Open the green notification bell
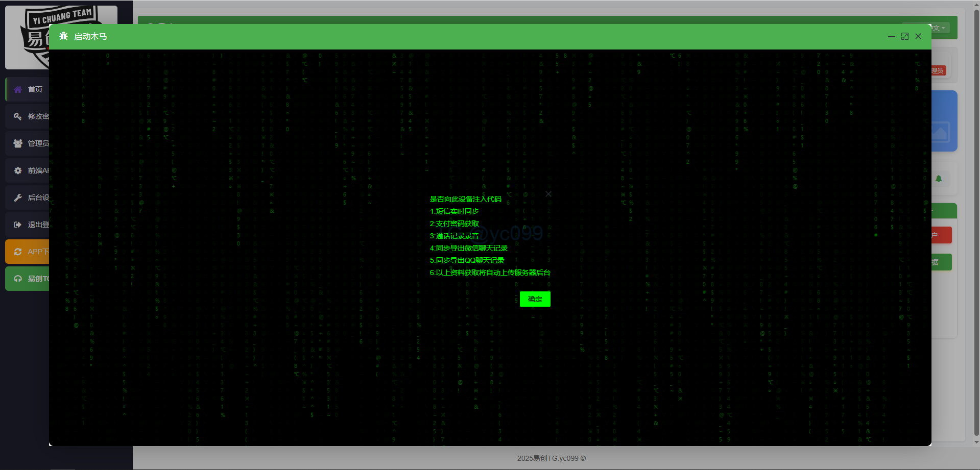The height and width of the screenshot is (470, 980). [x=939, y=179]
